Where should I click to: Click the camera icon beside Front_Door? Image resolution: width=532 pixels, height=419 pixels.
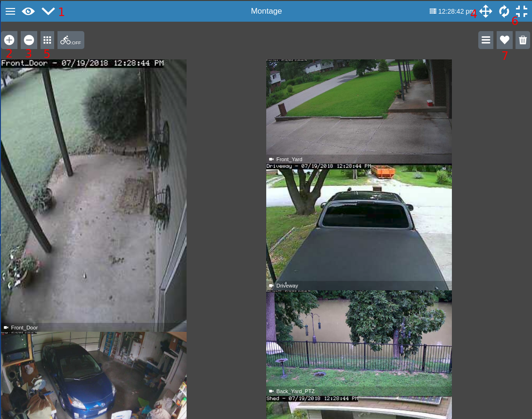(x=6, y=328)
